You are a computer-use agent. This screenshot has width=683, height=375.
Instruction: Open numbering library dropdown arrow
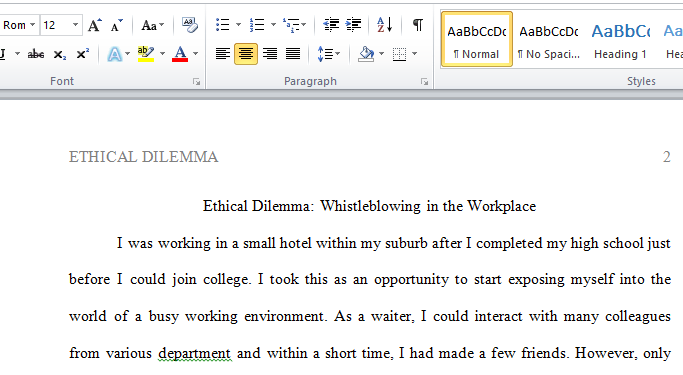273,25
